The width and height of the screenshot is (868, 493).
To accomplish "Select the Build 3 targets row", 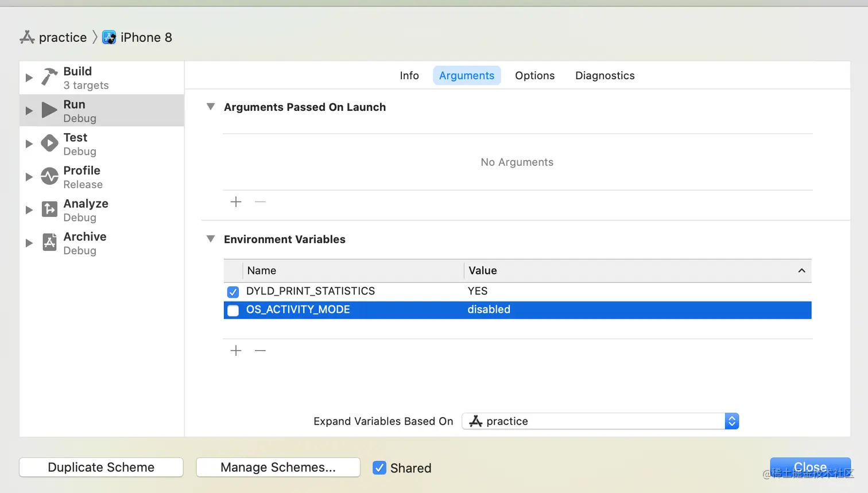I will click(102, 77).
